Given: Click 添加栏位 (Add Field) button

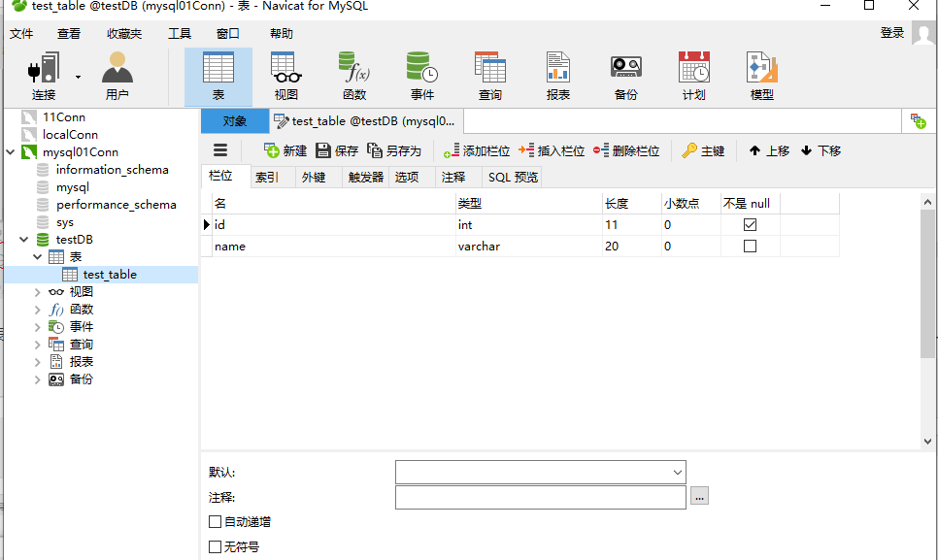Looking at the screenshot, I should click(477, 150).
